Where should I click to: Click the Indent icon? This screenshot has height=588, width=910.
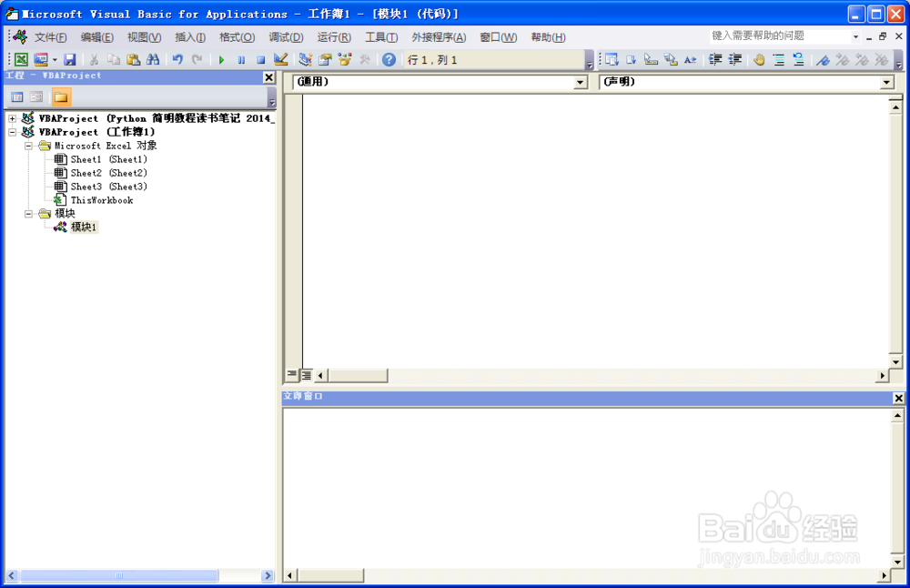[715, 59]
